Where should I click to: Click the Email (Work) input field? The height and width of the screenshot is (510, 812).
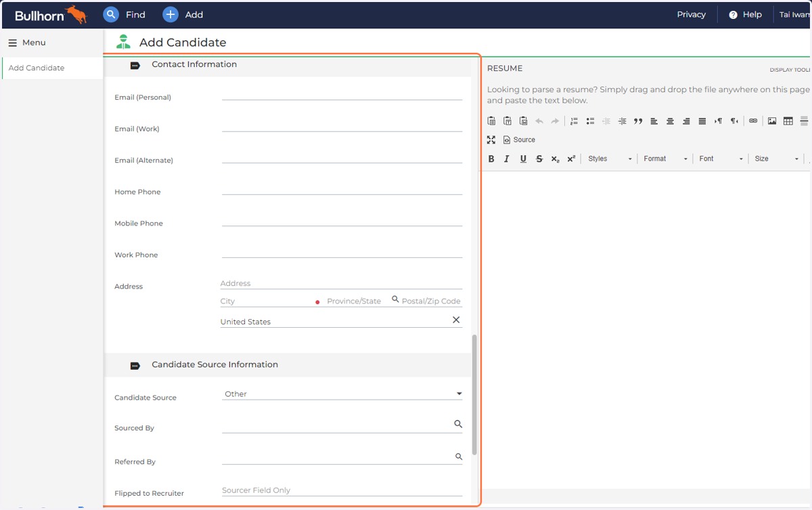point(342,125)
